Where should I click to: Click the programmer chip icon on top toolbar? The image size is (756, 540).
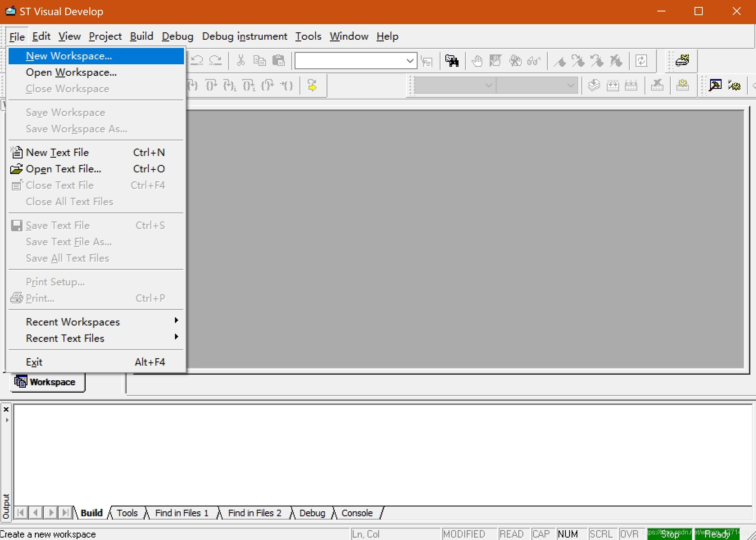coord(683,61)
